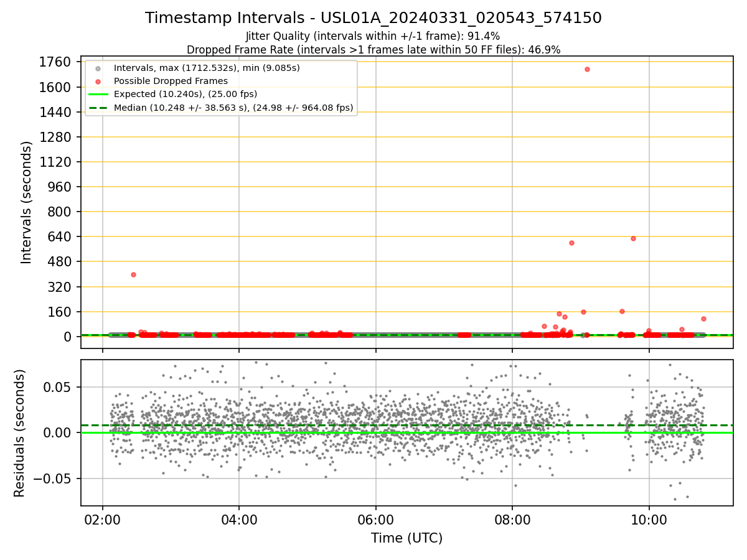Click legend entry Median (10.248 +/- 38.563 s)

click(x=233, y=108)
